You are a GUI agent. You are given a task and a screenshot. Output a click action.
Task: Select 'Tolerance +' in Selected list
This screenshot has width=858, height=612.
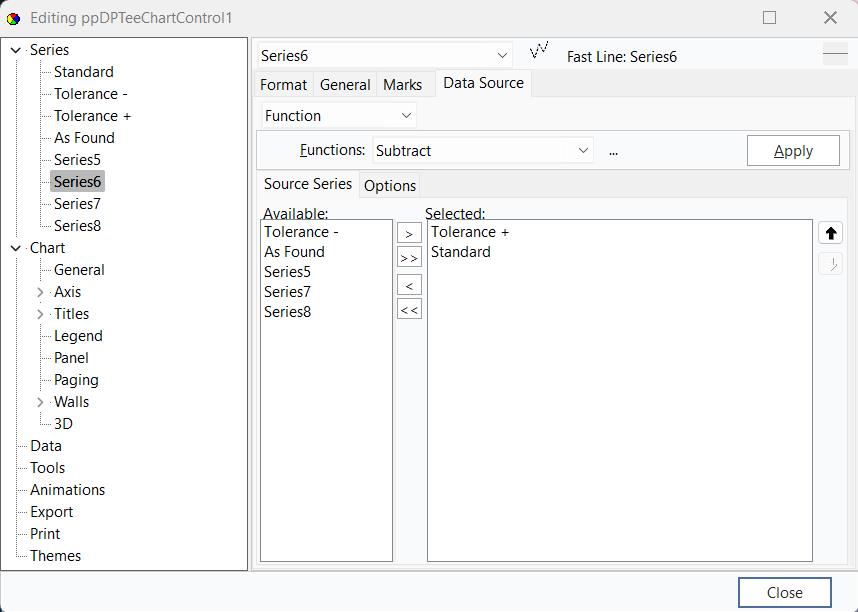coord(470,232)
